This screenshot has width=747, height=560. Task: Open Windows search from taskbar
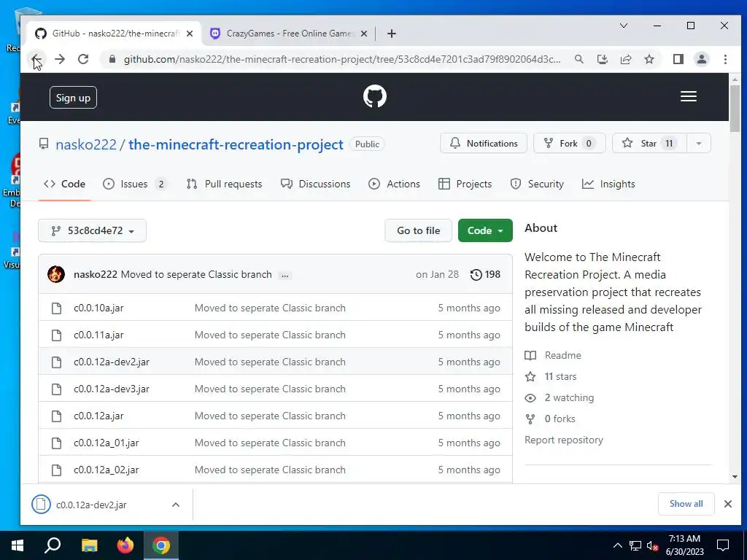pos(53,545)
